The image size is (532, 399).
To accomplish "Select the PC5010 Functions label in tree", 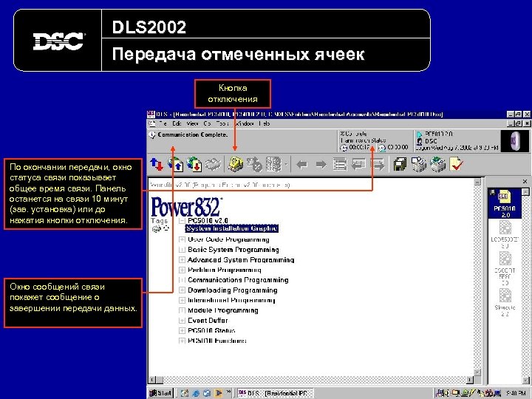I will click(217, 341).
